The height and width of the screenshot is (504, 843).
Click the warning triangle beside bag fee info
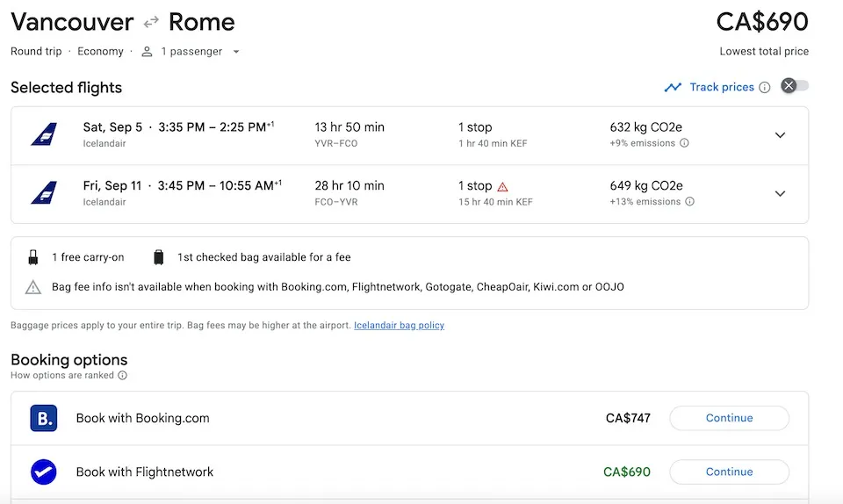click(x=33, y=287)
